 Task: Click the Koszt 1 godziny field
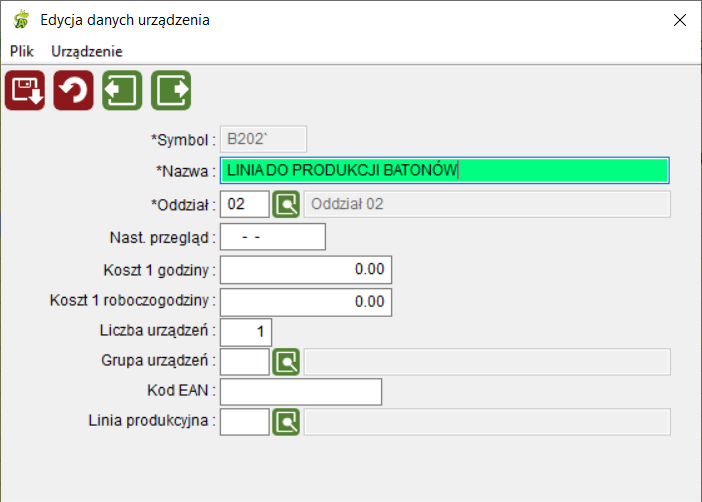pyautogui.click(x=306, y=270)
